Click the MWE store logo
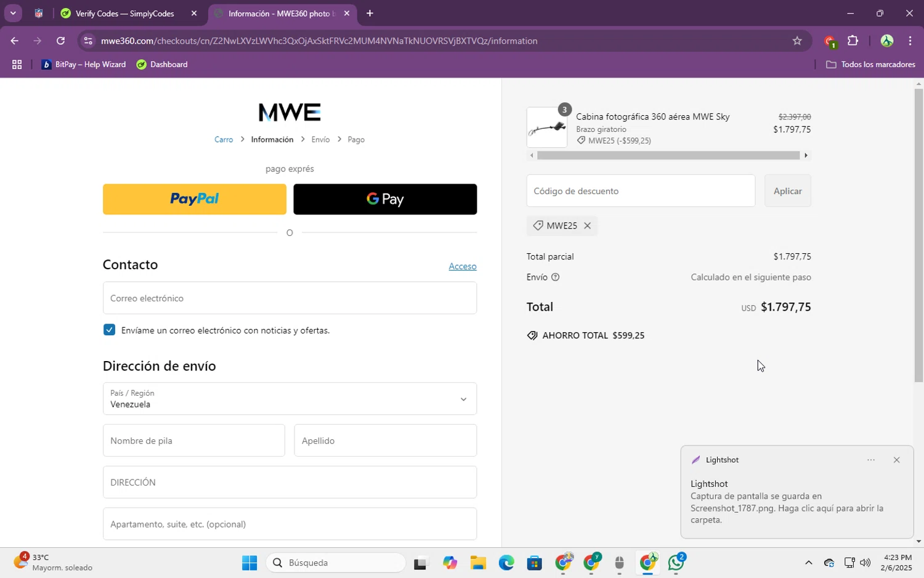 pos(290,113)
